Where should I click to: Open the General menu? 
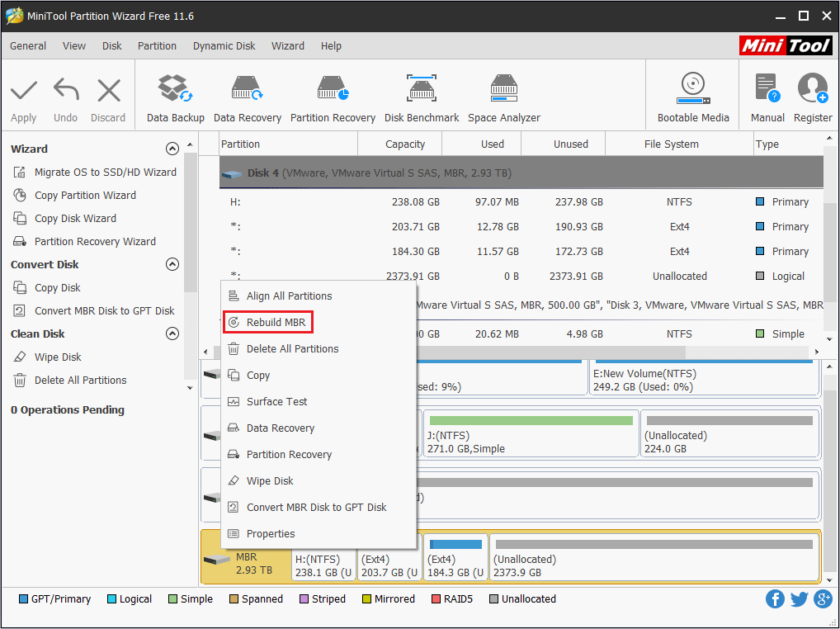(x=28, y=46)
